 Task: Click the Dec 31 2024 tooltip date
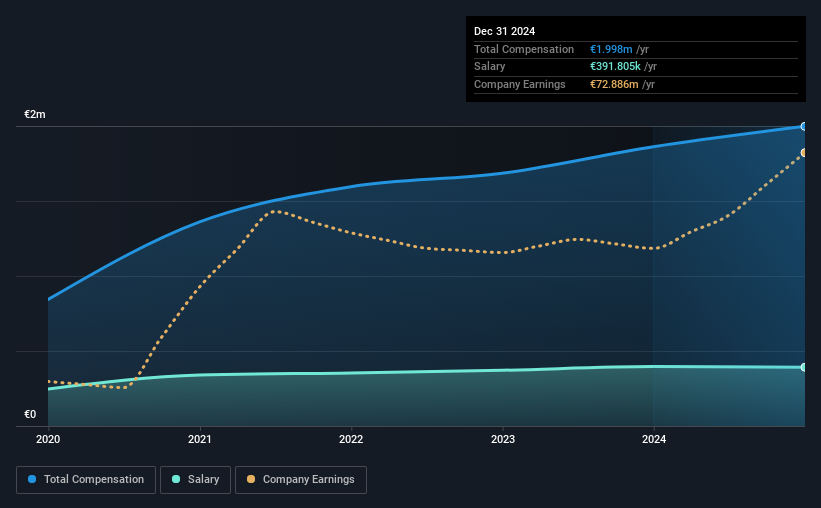(504, 31)
